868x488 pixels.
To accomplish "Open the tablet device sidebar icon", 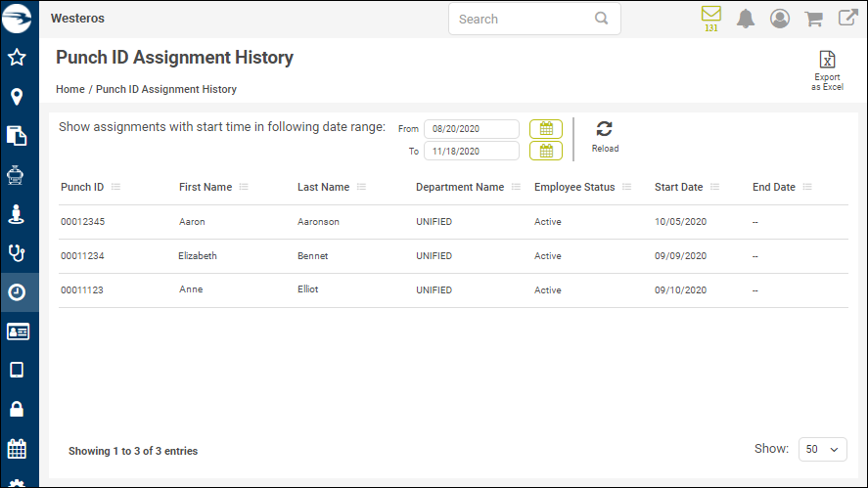I will pyautogui.click(x=17, y=370).
